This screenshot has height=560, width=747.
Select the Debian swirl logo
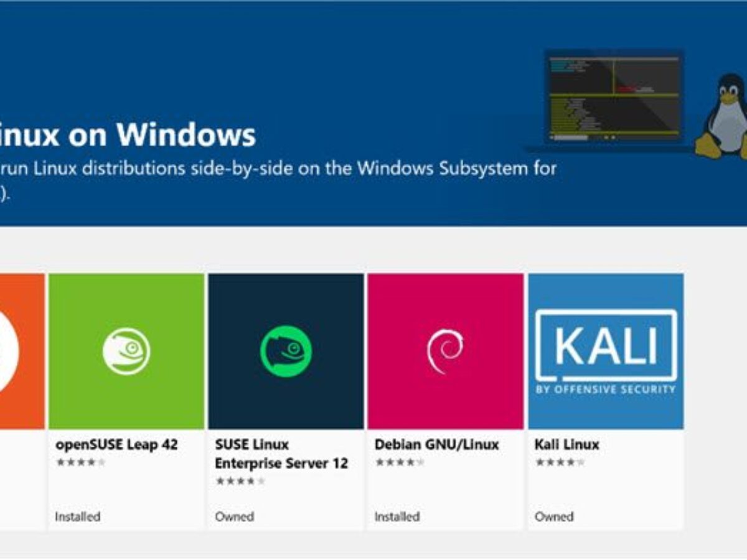click(x=445, y=351)
